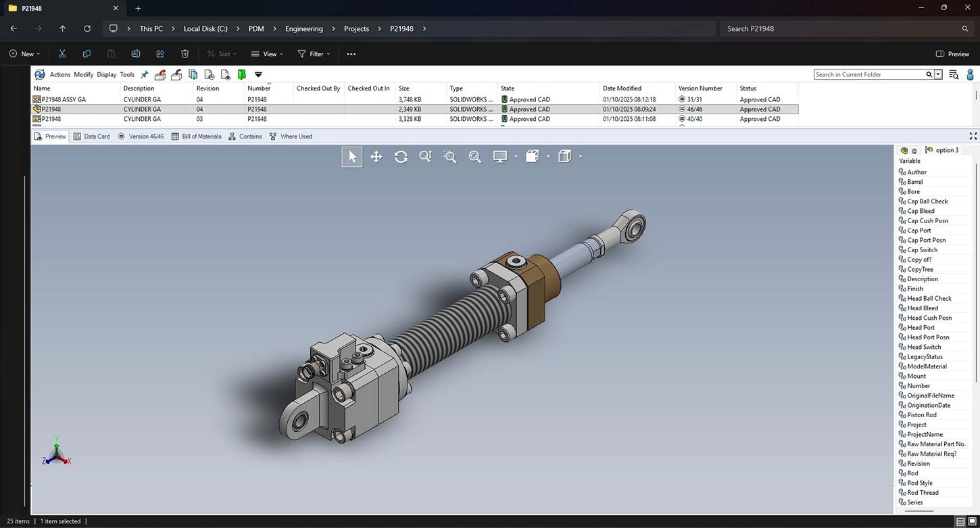Switch to the thumbnails view status-bar icon
Image resolution: width=980 pixels, height=528 pixels.
[972, 521]
